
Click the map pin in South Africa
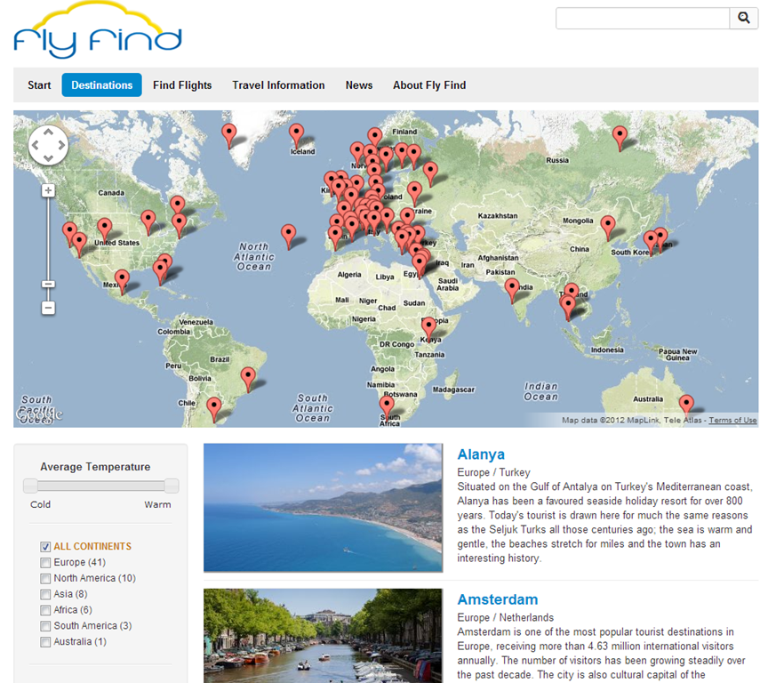click(x=387, y=406)
